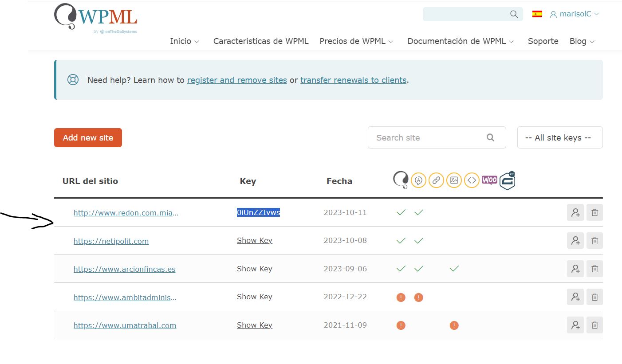Show Key for netipolit.com
Screen dimensions: 622x364
point(254,241)
